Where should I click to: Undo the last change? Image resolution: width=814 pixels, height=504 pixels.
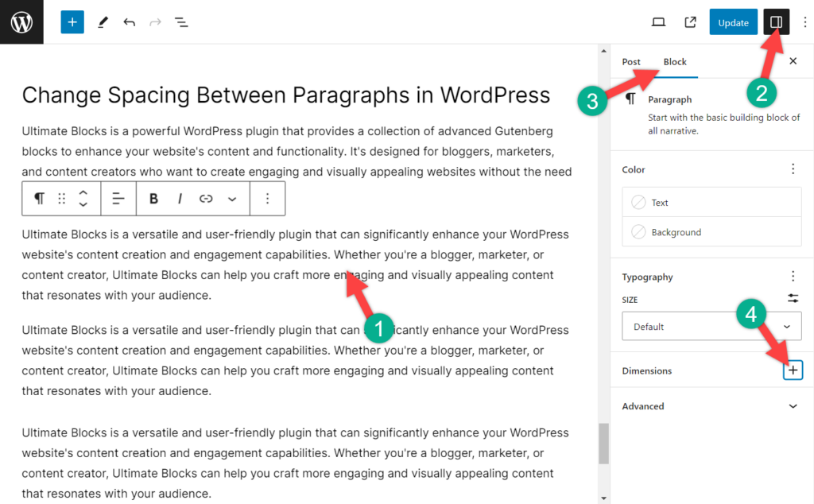click(x=130, y=22)
